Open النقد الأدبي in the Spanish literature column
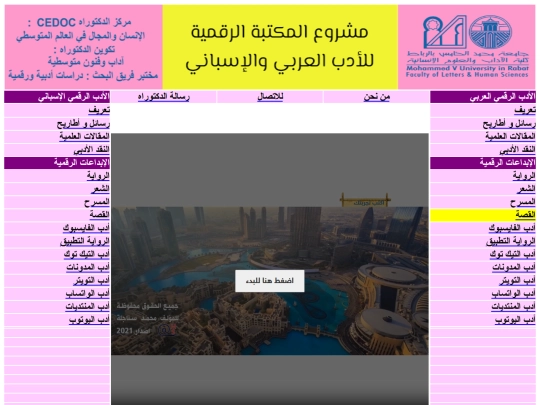Image resolution: width=540 pixels, height=405 pixels. click(92, 149)
